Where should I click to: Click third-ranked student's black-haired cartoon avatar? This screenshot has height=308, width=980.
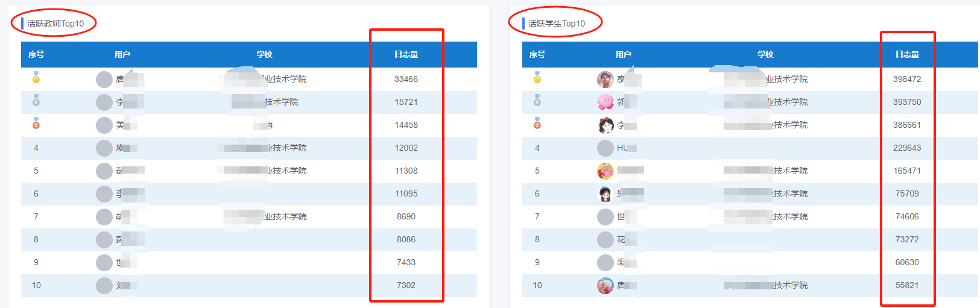click(605, 125)
